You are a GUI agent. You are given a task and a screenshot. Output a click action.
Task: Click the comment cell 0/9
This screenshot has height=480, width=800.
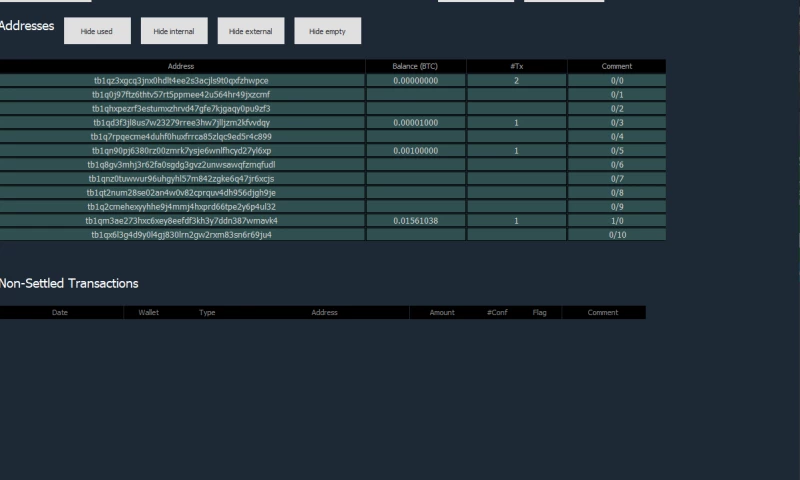coord(617,207)
